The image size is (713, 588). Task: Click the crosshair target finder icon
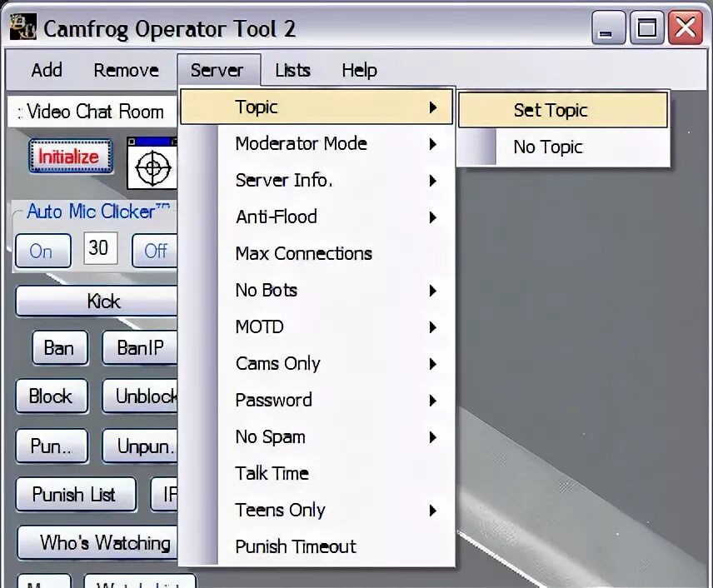coord(152,163)
